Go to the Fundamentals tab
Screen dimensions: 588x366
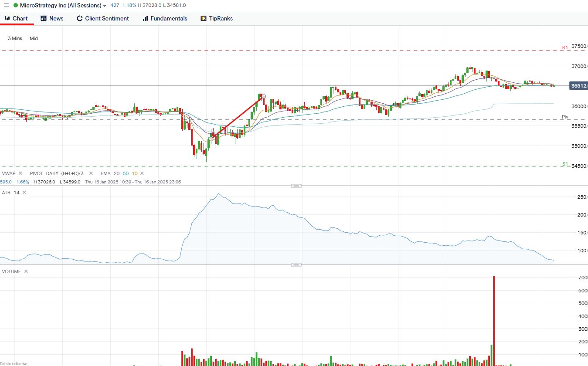165,18
